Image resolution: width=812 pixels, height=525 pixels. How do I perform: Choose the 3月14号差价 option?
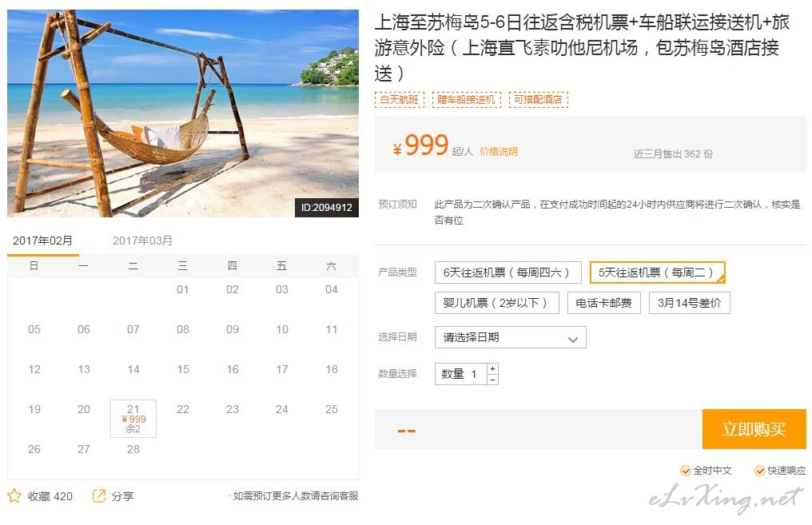pos(689,303)
